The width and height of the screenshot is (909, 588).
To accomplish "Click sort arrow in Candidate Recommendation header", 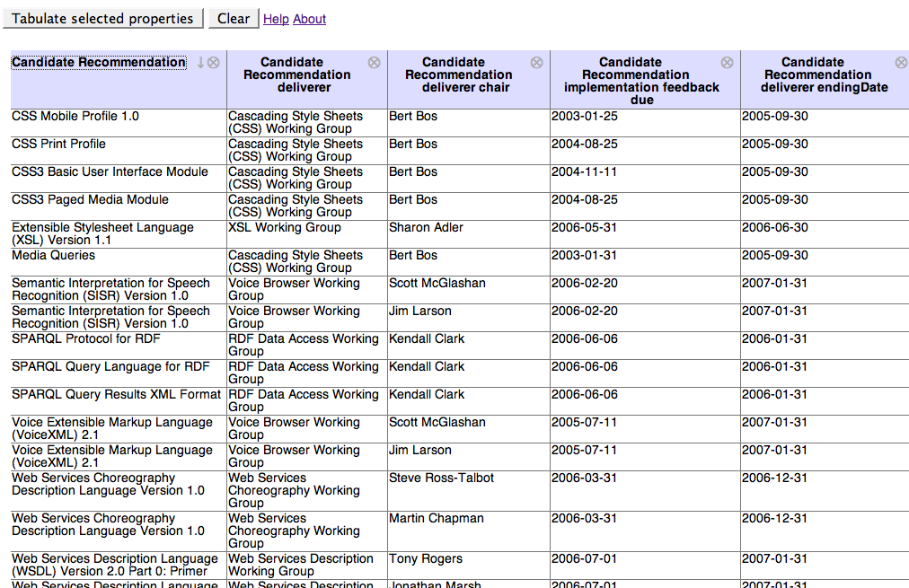I will (201, 63).
